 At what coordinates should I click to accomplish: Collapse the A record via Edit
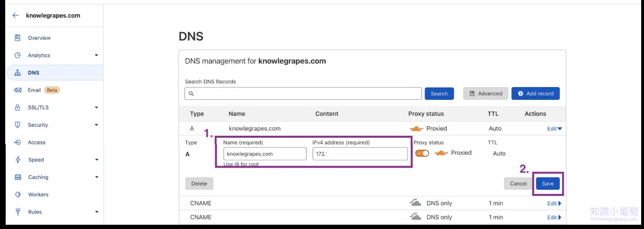[x=555, y=129]
